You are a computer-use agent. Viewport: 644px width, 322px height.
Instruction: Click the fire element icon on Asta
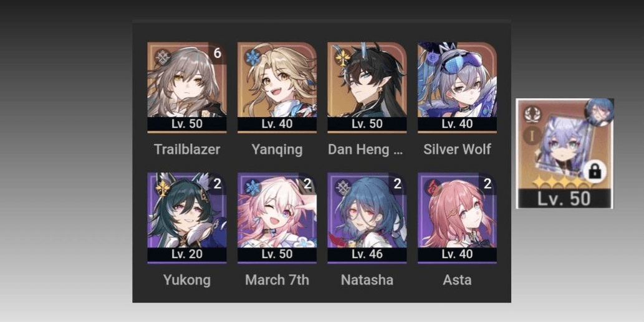point(433,188)
